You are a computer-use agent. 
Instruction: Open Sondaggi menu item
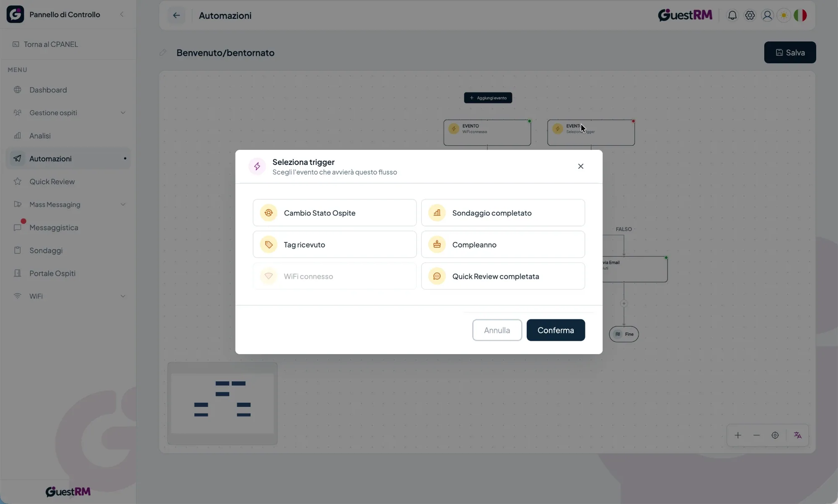(68, 250)
